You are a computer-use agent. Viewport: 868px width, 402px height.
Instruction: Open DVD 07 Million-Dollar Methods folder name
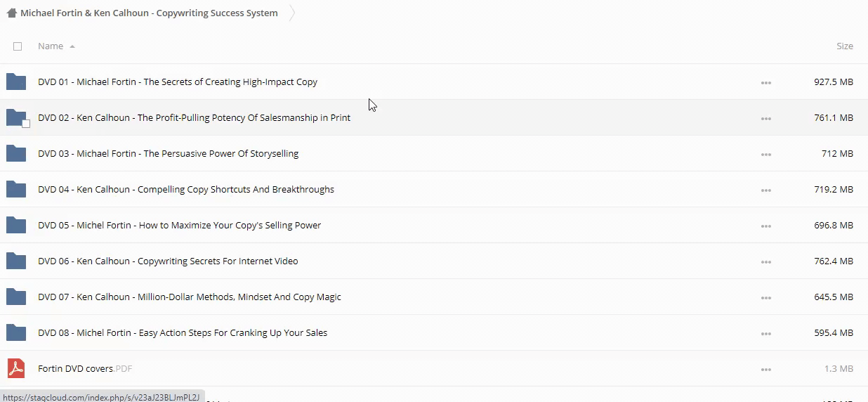(189, 297)
